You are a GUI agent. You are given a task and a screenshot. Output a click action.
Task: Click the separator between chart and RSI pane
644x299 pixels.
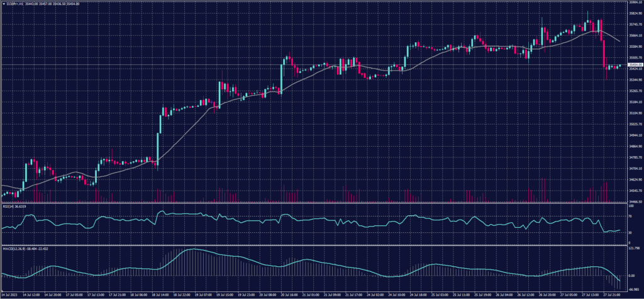pyautogui.click(x=314, y=203)
